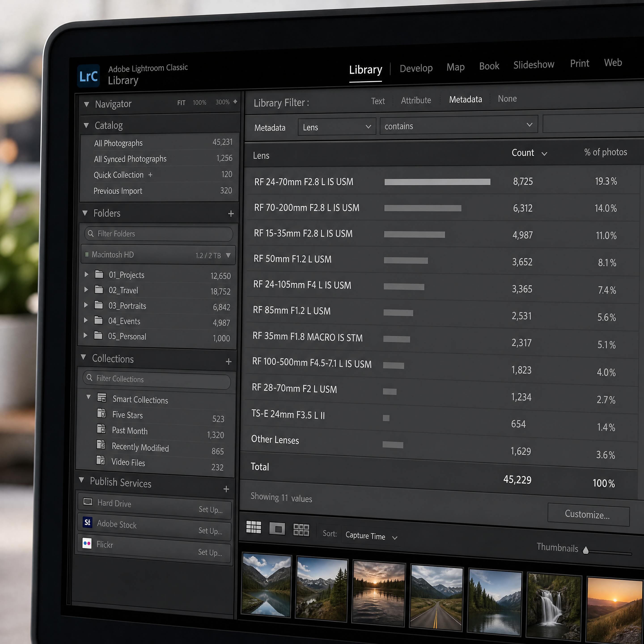
Task: Click the Adobe Stock St icon
Action: coord(87,522)
